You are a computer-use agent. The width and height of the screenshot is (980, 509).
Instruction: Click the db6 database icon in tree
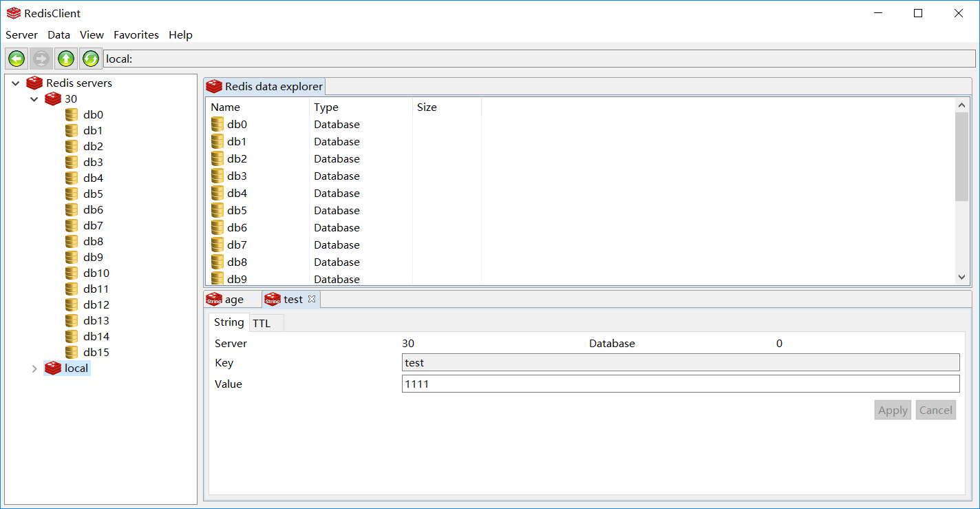click(x=72, y=209)
